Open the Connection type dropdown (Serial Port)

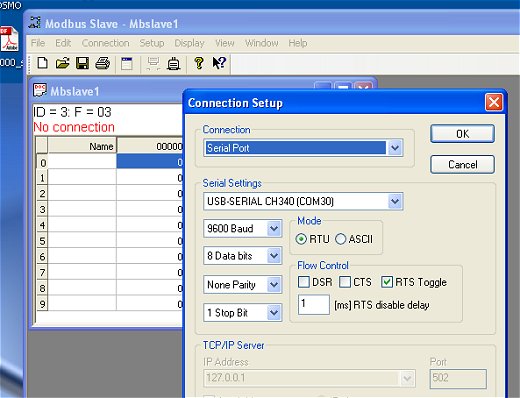point(395,148)
